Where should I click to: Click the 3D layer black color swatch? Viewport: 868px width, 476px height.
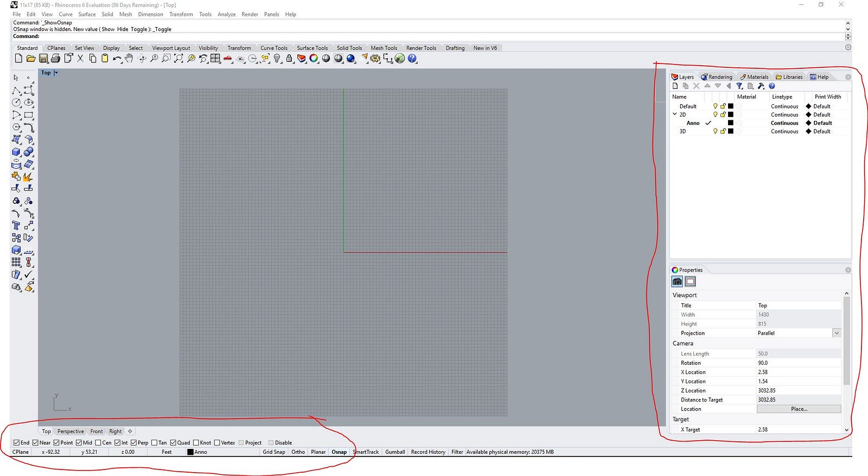730,131
